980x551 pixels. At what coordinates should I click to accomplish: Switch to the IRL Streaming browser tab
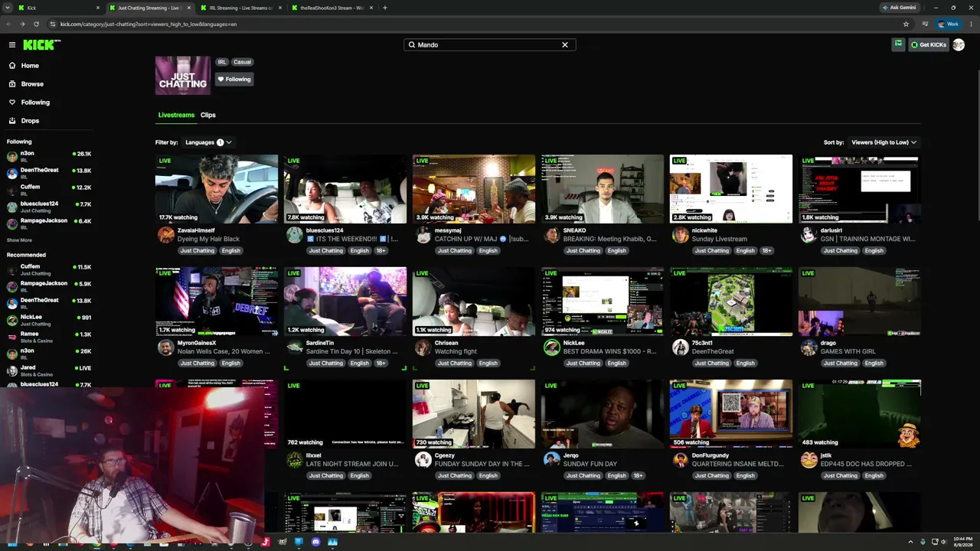pyautogui.click(x=240, y=8)
